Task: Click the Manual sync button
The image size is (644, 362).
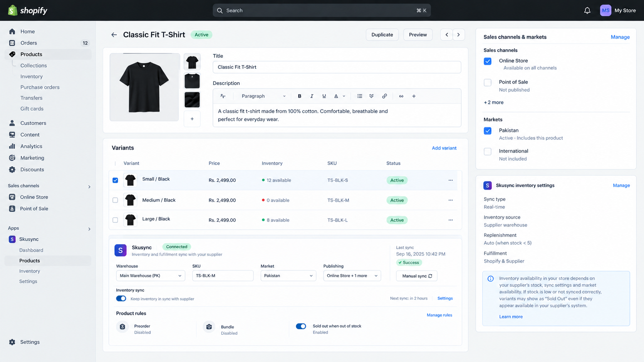Action: pos(417,276)
